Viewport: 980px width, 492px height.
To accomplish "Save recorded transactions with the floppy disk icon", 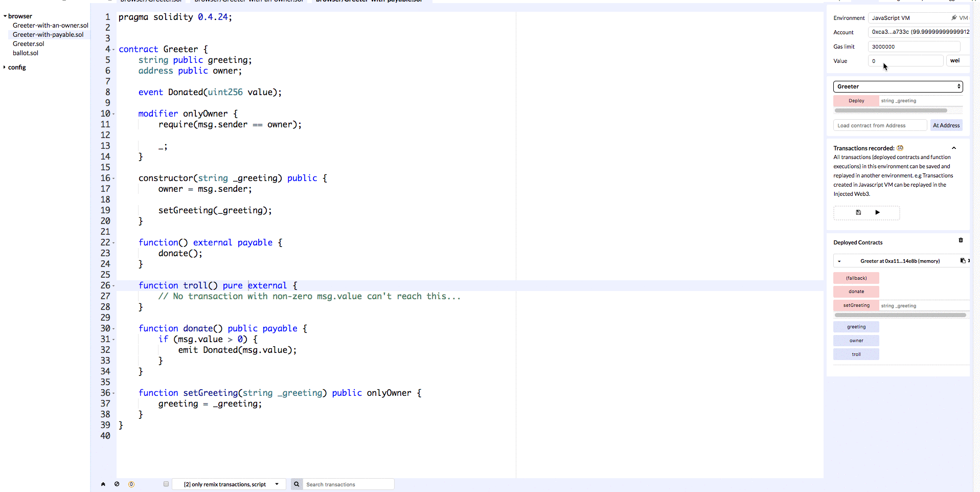I will coord(858,212).
